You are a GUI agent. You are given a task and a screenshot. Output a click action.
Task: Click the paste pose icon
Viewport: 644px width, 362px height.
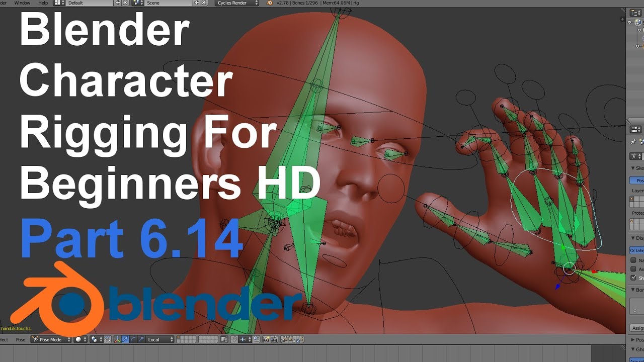pos(292,340)
